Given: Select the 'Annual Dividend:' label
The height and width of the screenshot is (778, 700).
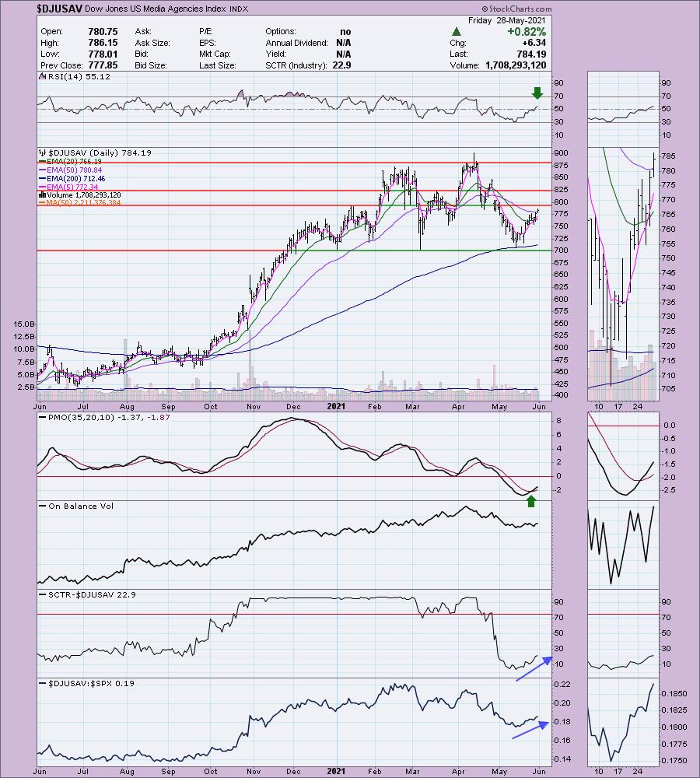Looking at the screenshot, I should [x=296, y=43].
